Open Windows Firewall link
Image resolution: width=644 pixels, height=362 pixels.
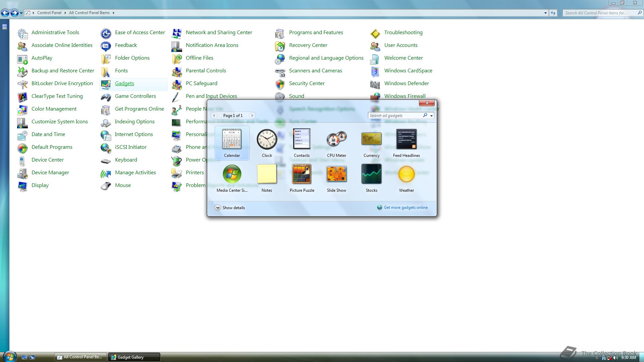pos(405,96)
